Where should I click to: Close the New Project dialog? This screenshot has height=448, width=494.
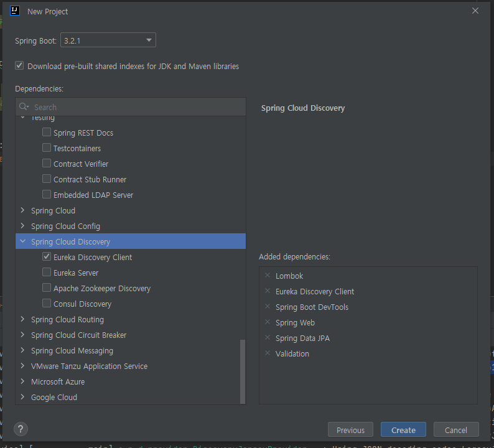(x=475, y=11)
